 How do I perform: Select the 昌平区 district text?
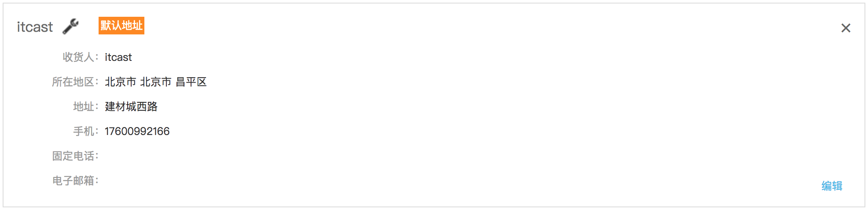pyautogui.click(x=191, y=82)
